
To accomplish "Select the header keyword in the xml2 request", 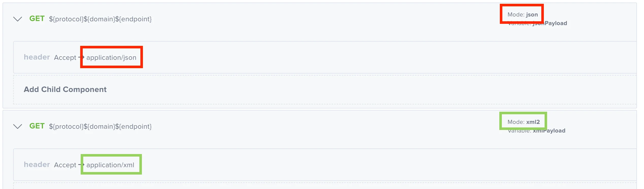I will 37,165.
